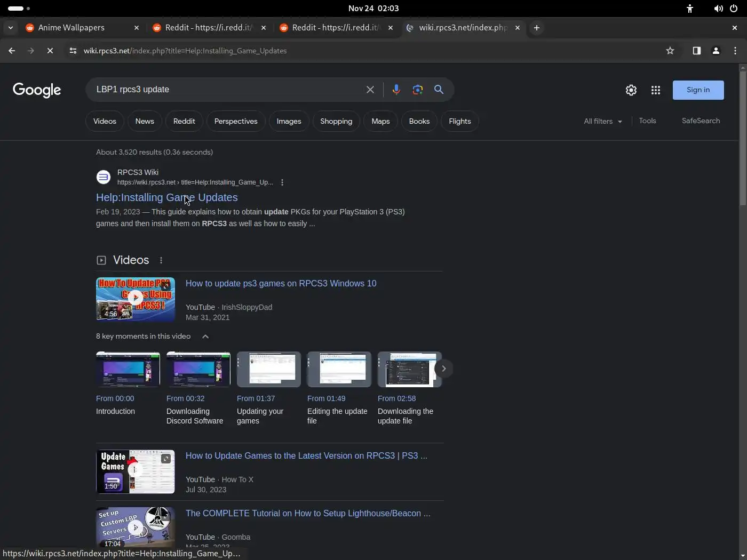Filter results by Videos
The image size is (747, 560).
click(x=105, y=121)
